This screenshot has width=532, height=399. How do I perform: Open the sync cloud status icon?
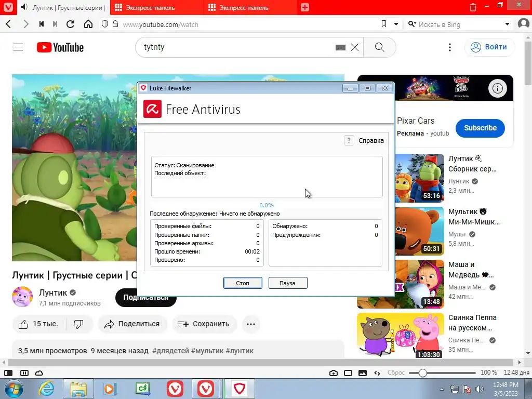(x=39, y=373)
